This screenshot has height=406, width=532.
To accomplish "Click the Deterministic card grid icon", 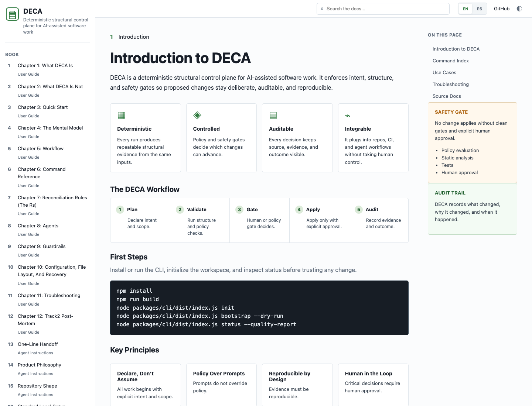I will pyautogui.click(x=121, y=115).
